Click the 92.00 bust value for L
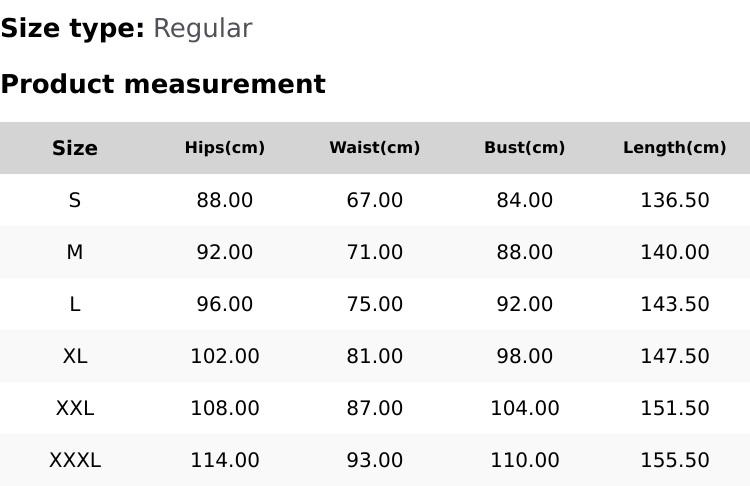This screenshot has width=750, height=486. click(x=525, y=304)
